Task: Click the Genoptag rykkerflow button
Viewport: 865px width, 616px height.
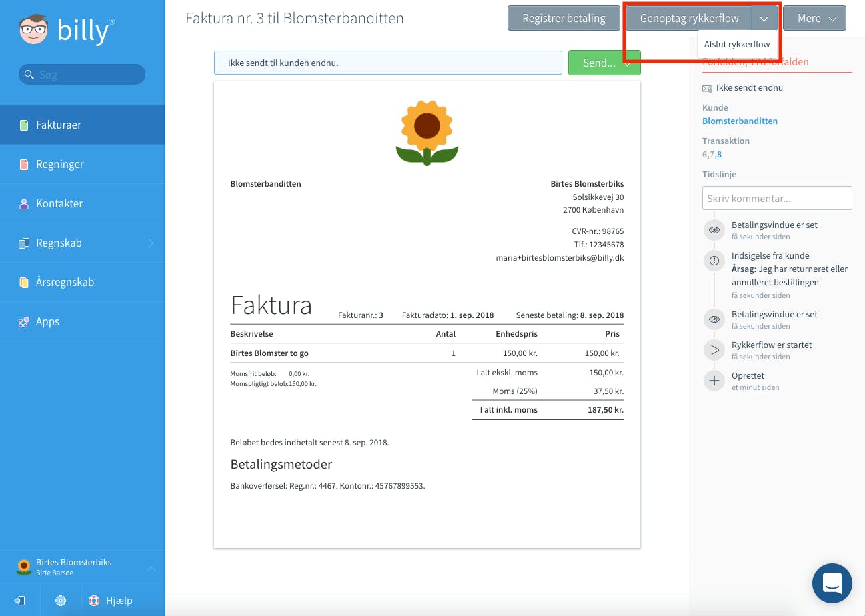Action: point(689,19)
